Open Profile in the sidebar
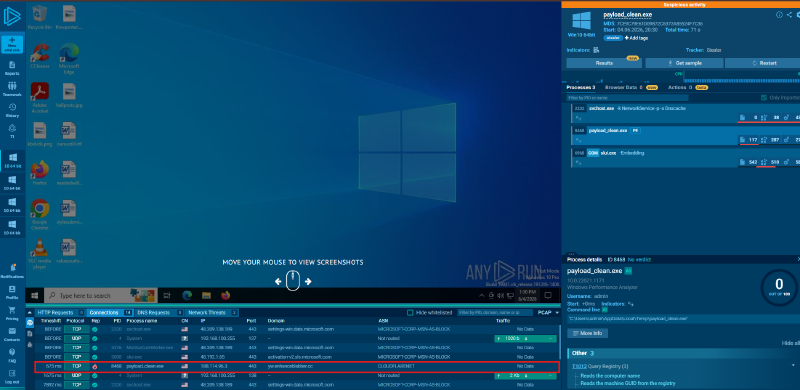This screenshot has height=390, width=800. click(12, 292)
